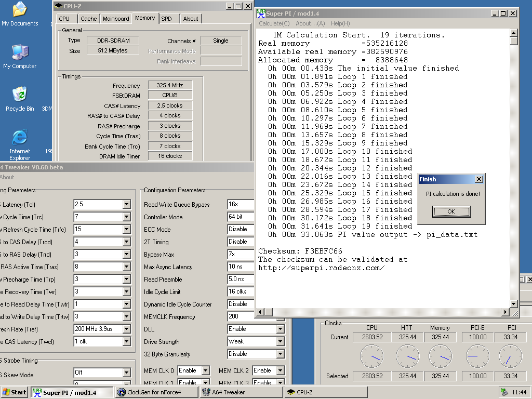Open My Documents desktop icon
Viewport: 532px width, 399px height.
click(x=20, y=14)
